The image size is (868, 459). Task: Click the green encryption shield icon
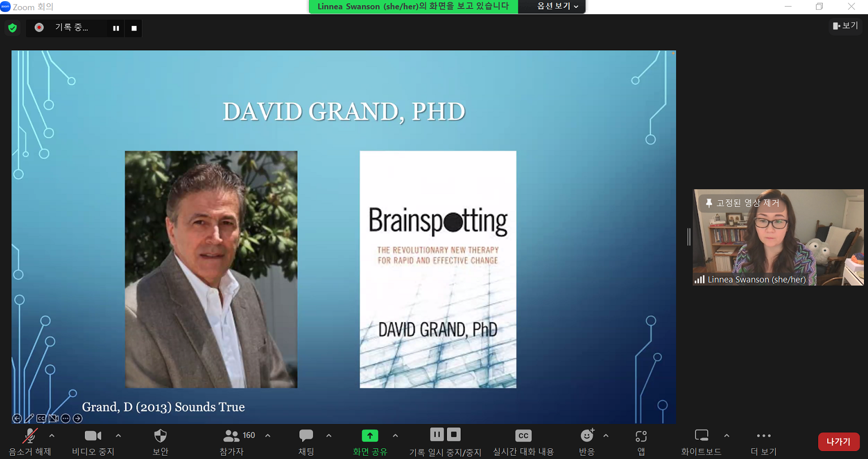(12, 28)
